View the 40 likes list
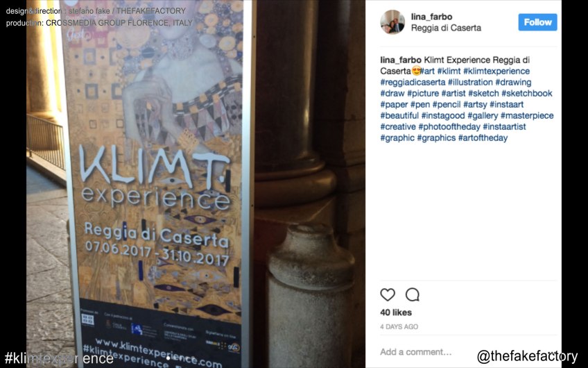This screenshot has width=588, height=368. coord(396,312)
